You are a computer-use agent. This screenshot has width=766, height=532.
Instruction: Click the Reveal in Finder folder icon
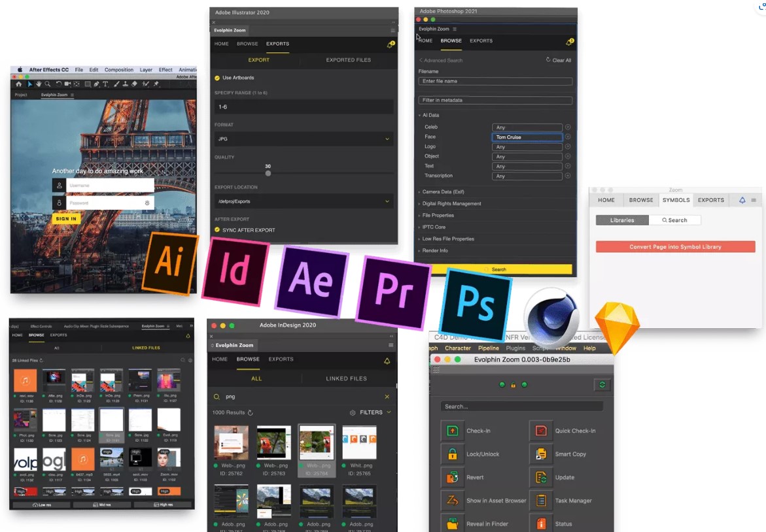[x=453, y=524]
